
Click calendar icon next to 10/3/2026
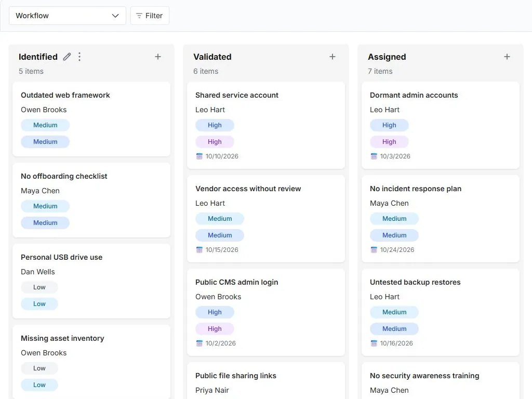tap(374, 156)
